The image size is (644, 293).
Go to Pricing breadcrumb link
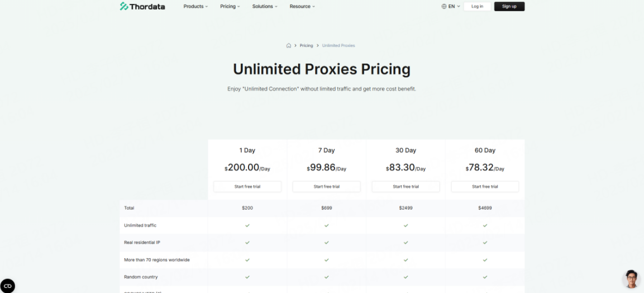(306, 45)
